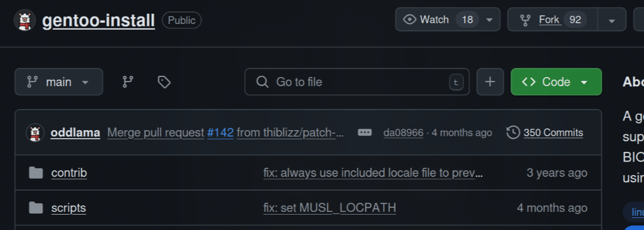Screen dimensions: 644x230
Task: Click the scripts folder icon
Action: tap(36, 208)
